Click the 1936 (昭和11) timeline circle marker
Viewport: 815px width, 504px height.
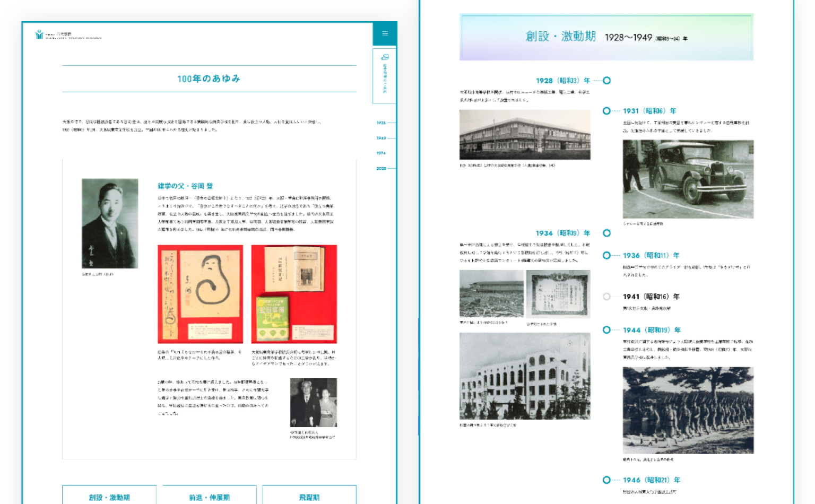point(606,255)
